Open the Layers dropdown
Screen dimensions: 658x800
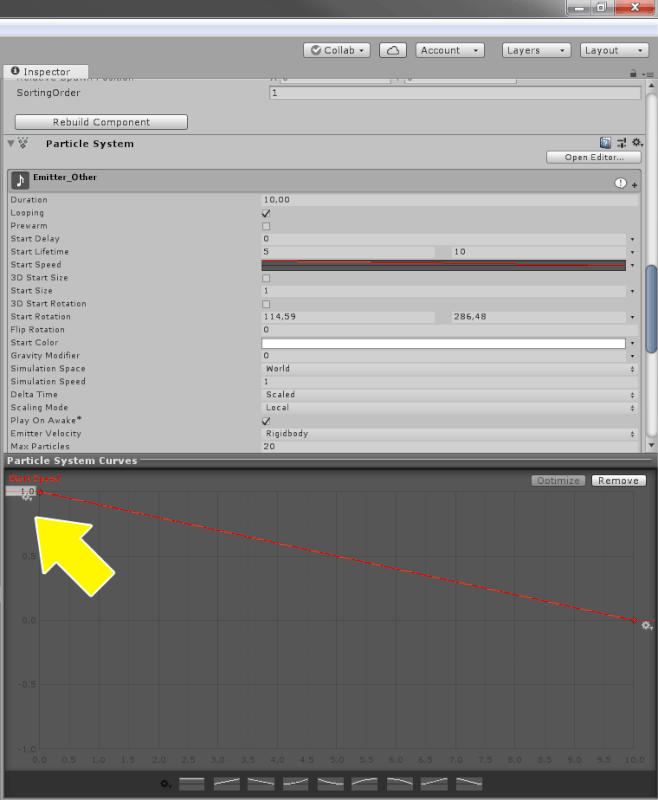point(536,50)
